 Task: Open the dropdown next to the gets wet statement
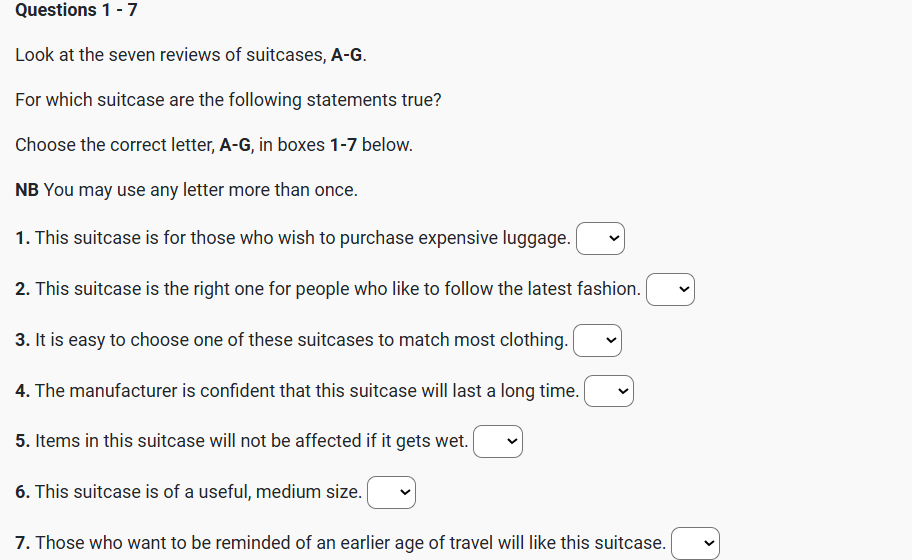pos(498,442)
